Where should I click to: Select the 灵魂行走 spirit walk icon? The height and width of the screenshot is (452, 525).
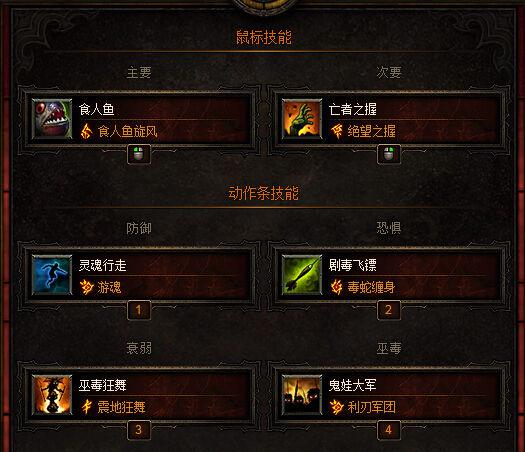coord(52,275)
